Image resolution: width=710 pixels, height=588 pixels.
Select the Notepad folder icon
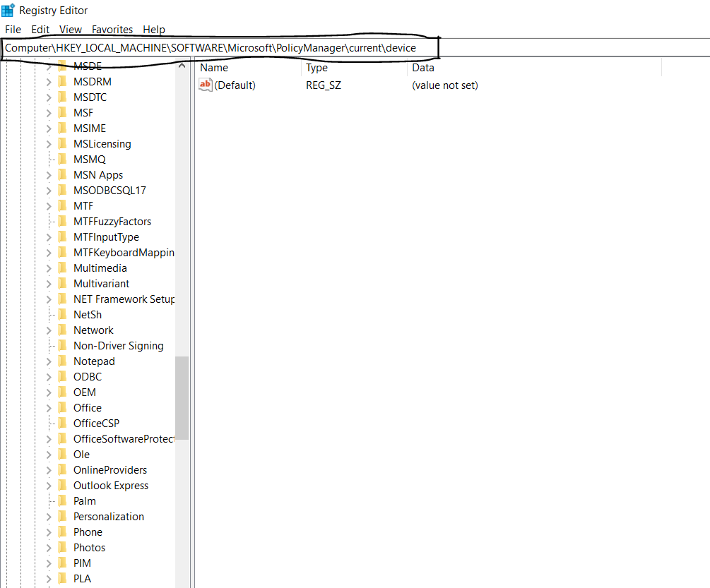pyautogui.click(x=62, y=361)
